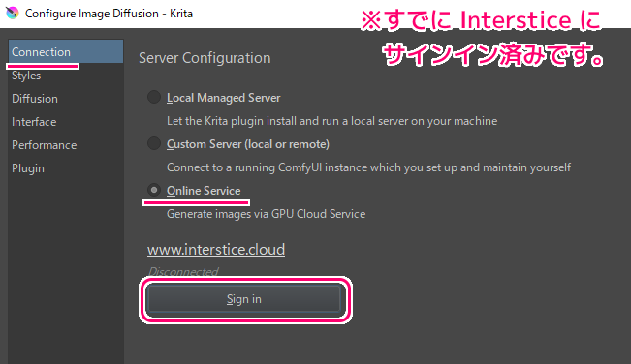Click 'Let the Krita plugin install' description
The width and height of the screenshot is (631, 364).
coord(332,121)
